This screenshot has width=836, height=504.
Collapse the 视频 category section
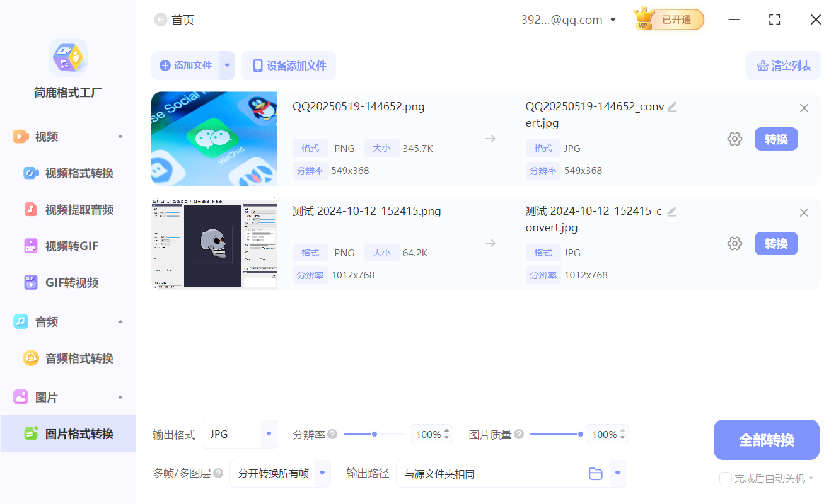click(120, 136)
